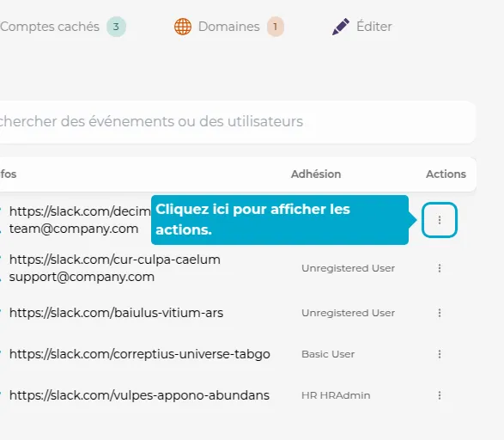Focus the events or users search field
The width and height of the screenshot is (504, 440).
pos(237,122)
